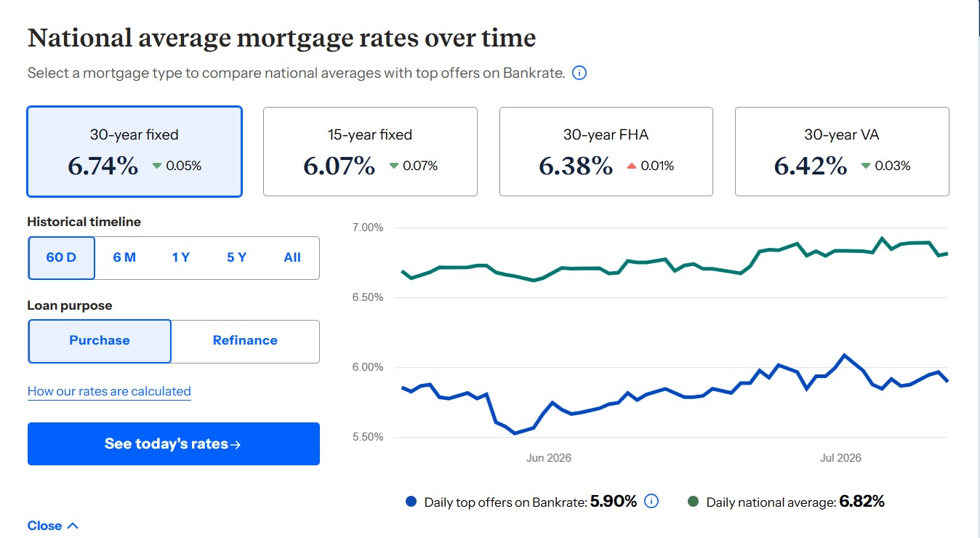This screenshot has height=538, width=980.
Task: Open the info icon next to the 5.90% top offers value
Action: point(651,501)
